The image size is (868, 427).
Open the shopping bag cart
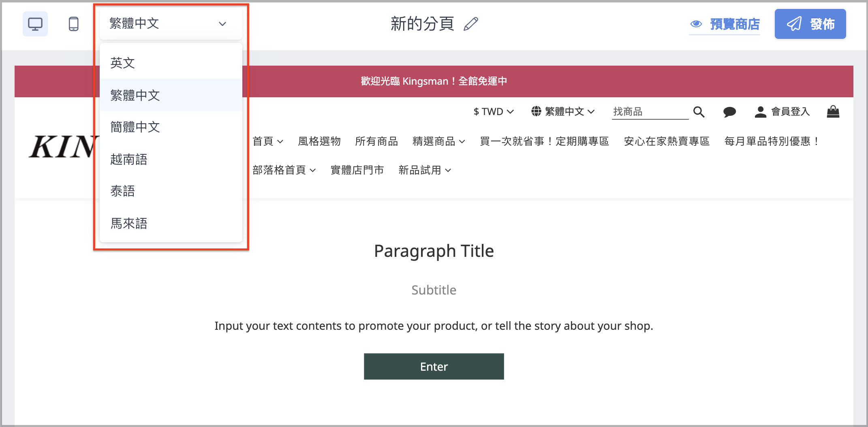click(x=833, y=111)
